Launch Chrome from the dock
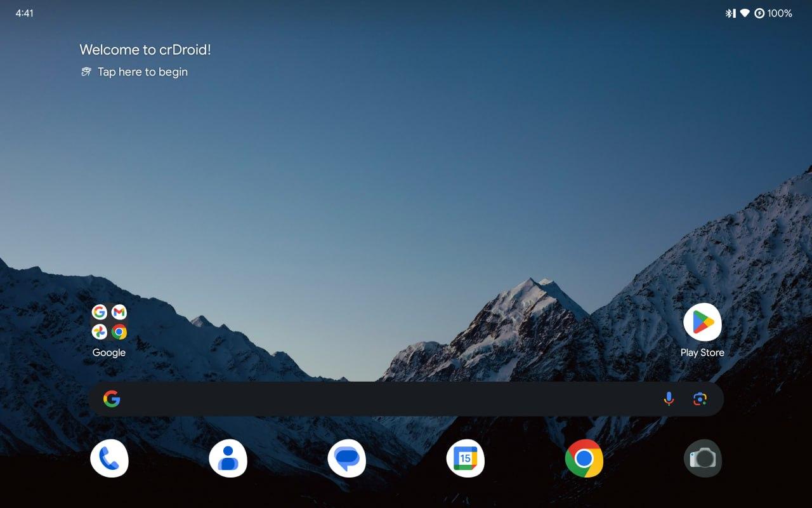The image size is (812, 508). point(584,458)
